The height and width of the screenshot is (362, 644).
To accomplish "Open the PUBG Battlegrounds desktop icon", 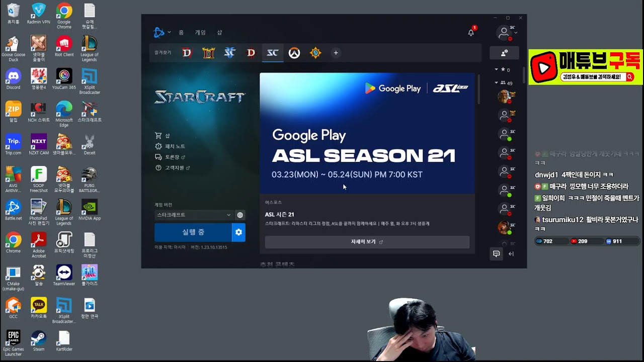I will point(90,180).
